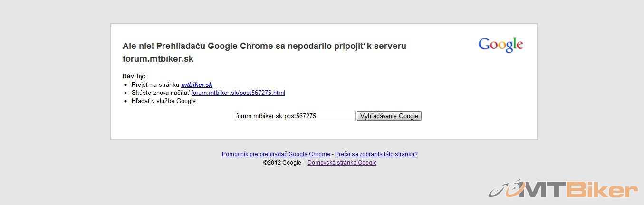Go to Domovská stránka Google link
644x205 pixels.
[x=342, y=163]
